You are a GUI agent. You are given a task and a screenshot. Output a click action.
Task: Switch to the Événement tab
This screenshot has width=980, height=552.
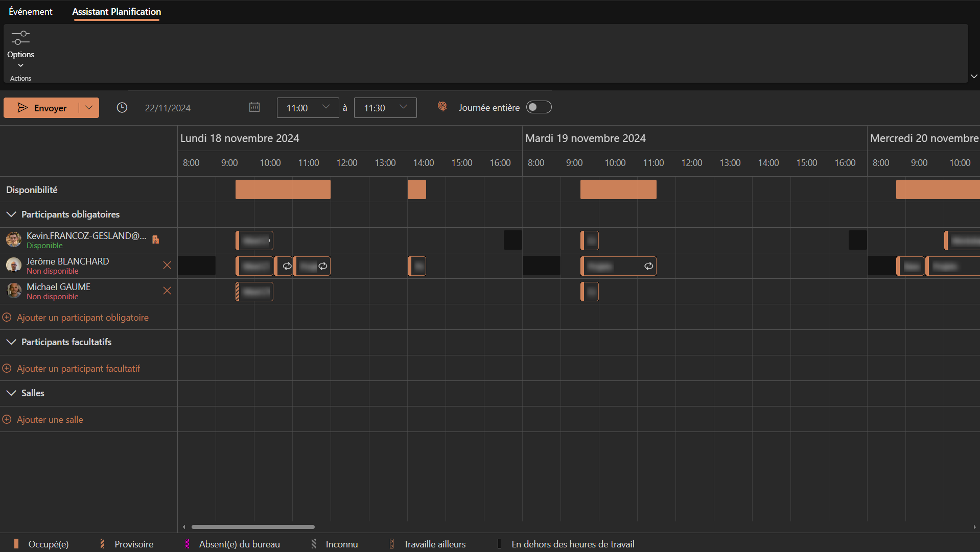[31, 11]
